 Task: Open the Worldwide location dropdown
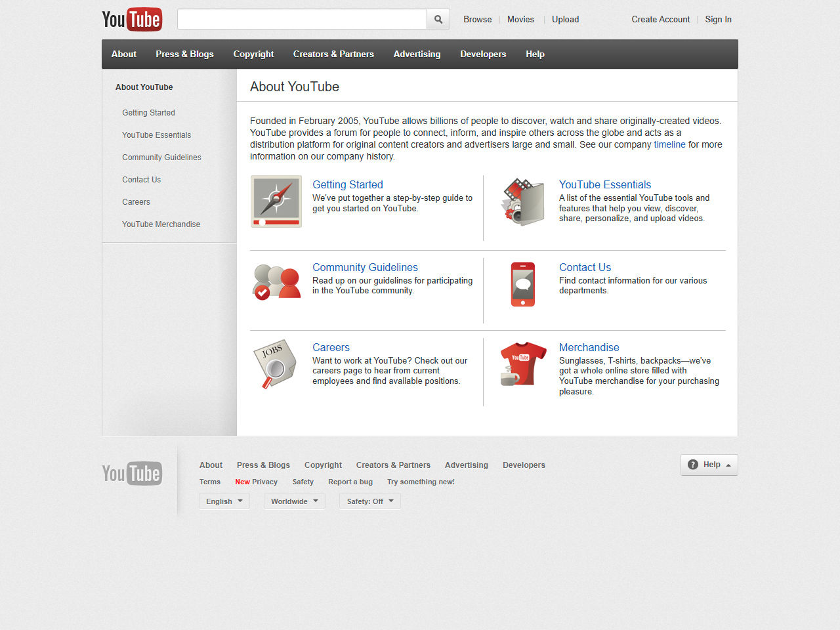295,501
